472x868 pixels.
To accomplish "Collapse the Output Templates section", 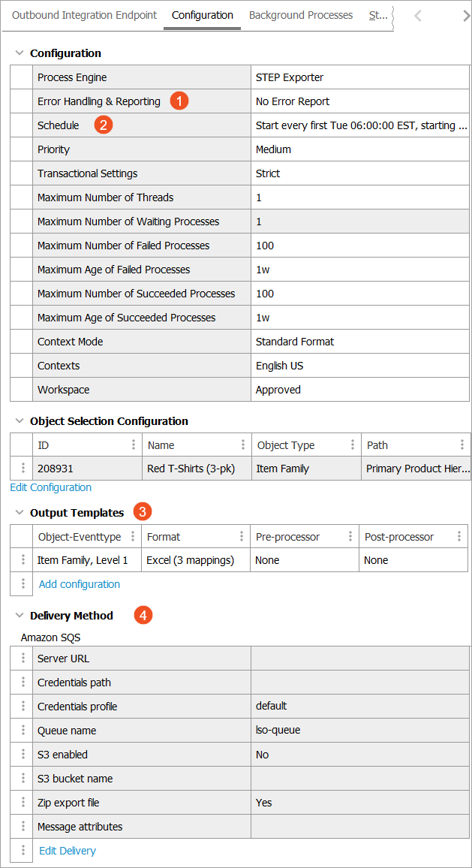I will pyautogui.click(x=19, y=513).
